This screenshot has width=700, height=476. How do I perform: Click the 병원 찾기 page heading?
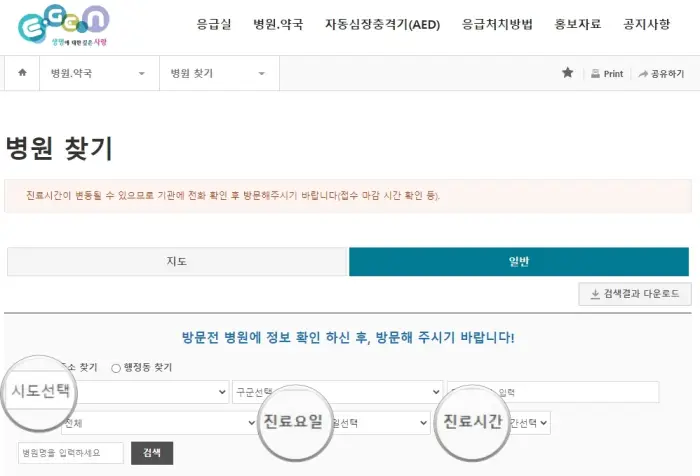pyautogui.click(x=59, y=148)
